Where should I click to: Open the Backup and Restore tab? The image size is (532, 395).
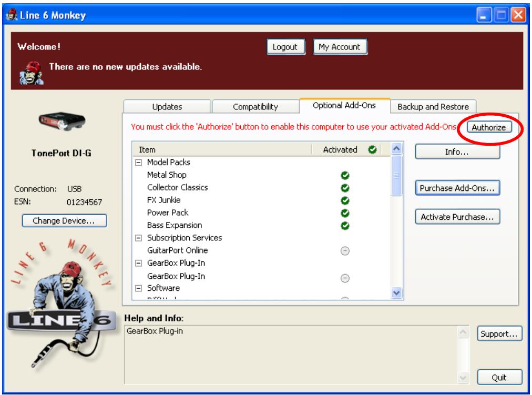(x=433, y=107)
